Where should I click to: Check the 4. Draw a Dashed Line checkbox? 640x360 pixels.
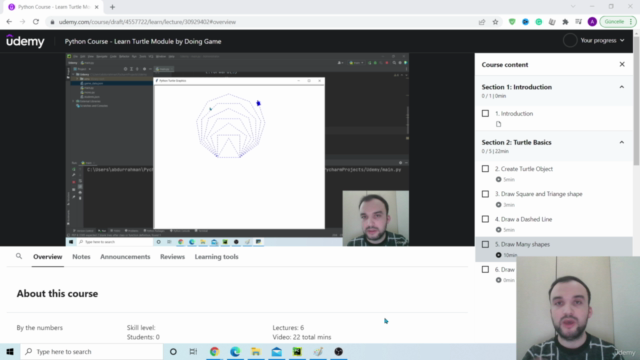(485, 219)
